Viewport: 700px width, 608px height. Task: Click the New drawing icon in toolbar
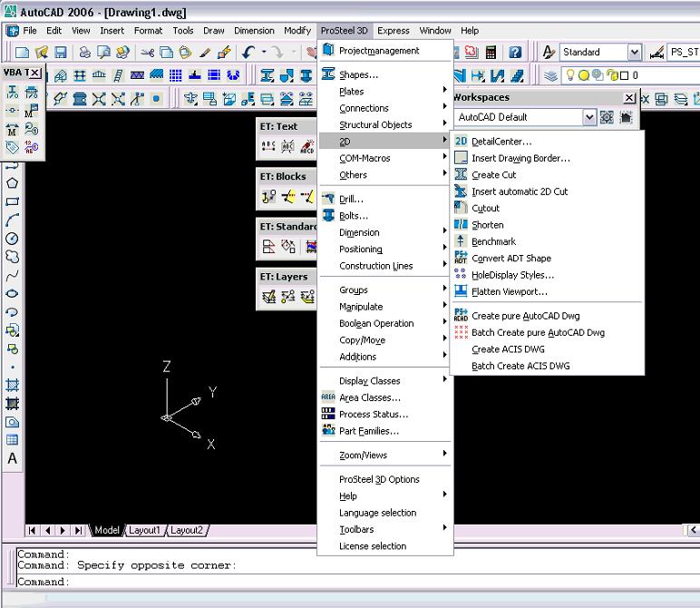22,53
